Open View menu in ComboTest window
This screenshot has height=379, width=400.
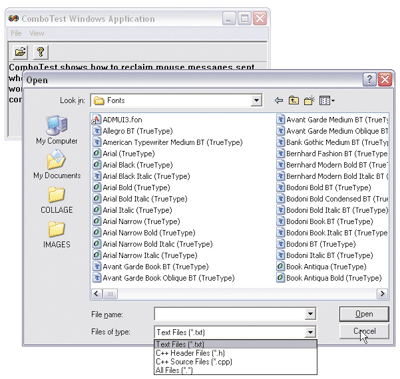pyautogui.click(x=37, y=33)
